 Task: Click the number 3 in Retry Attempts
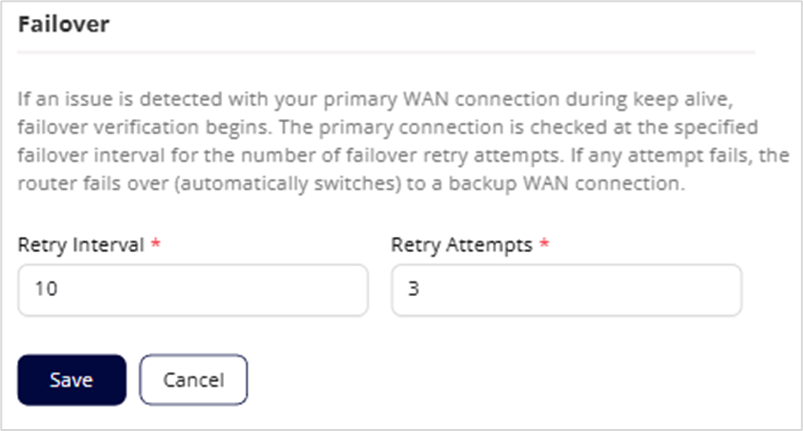(x=413, y=290)
